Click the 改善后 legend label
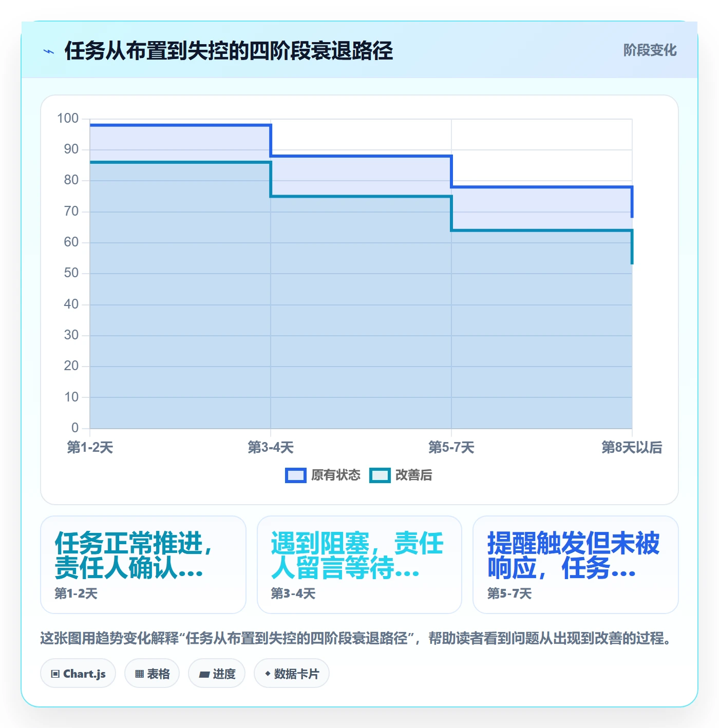The height and width of the screenshot is (728, 719). pos(414,475)
